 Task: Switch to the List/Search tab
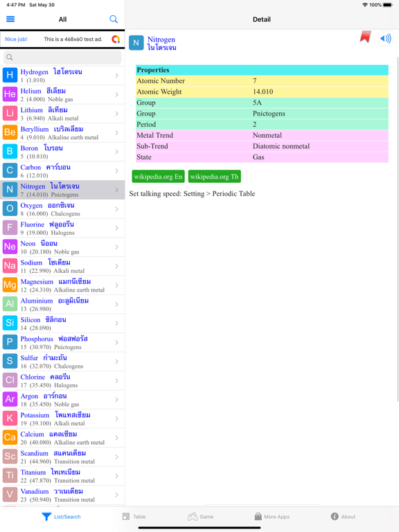click(61, 517)
